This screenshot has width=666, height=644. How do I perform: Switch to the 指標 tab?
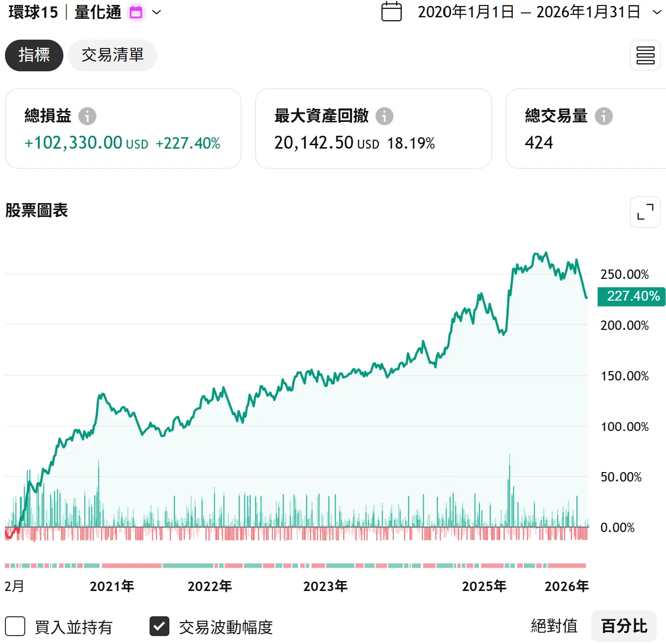click(x=34, y=55)
